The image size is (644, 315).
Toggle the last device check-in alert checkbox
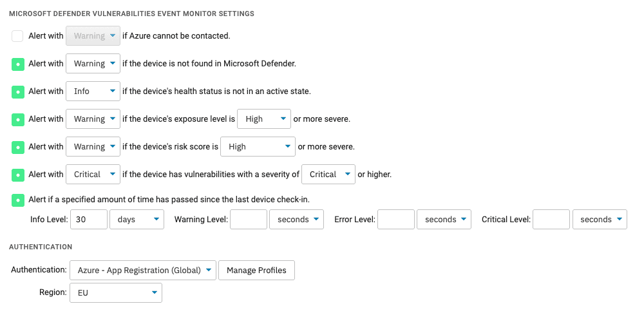17,200
